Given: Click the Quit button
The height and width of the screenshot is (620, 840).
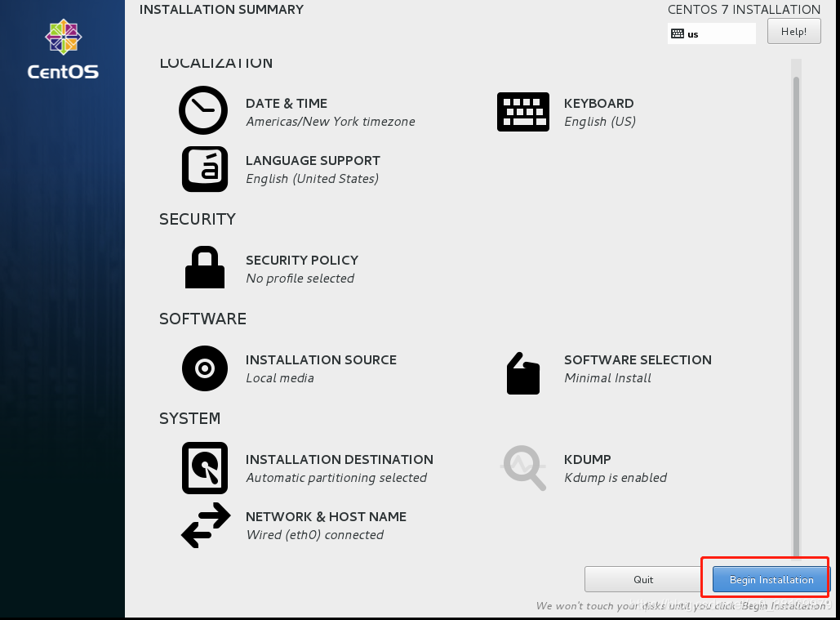Looking at the screenshot, I should (x=643, y=579).
